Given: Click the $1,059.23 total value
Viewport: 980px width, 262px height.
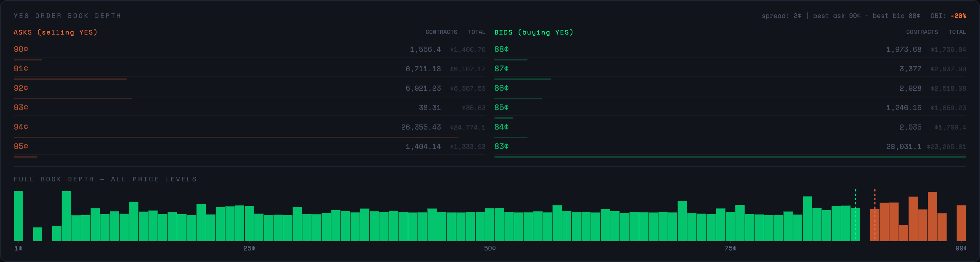Looking at the screenshot, I should click(x=948, y=108).
